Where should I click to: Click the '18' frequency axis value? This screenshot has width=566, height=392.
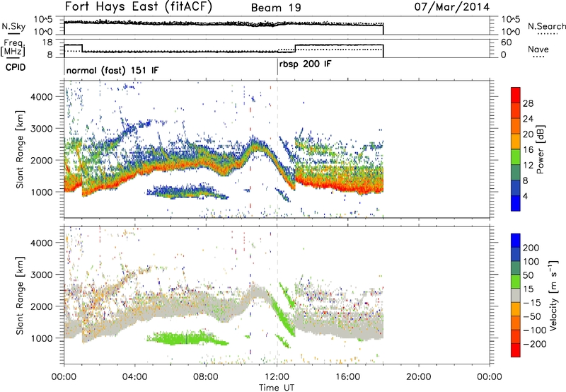(47, 42)
